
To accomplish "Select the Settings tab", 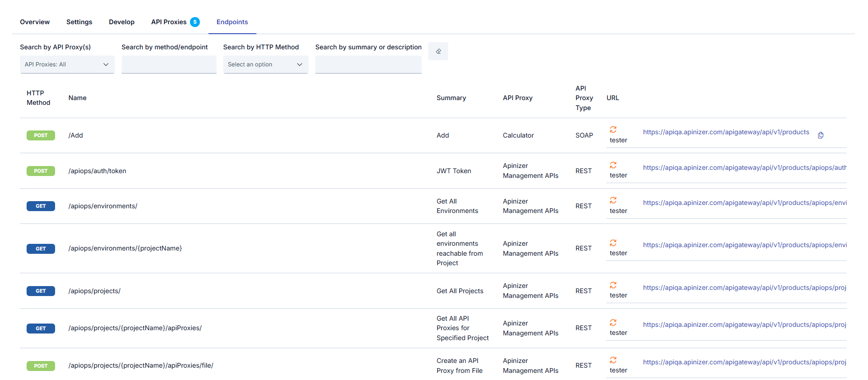I will (x=79, y=22).
